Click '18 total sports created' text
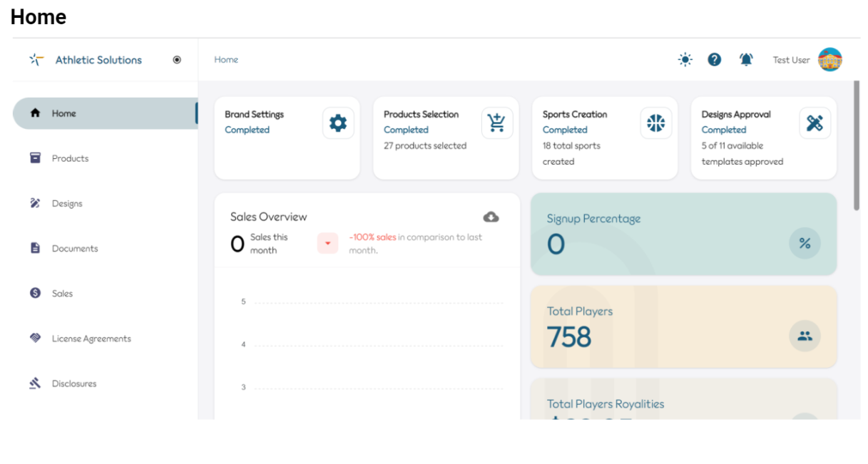This screenshot has width=868, height=464. pos(571,153)
